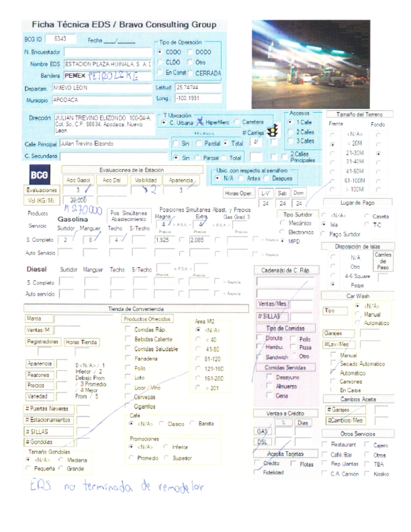Select HiperMerc location type
This screenshot has height=532, width=411.
200,122
